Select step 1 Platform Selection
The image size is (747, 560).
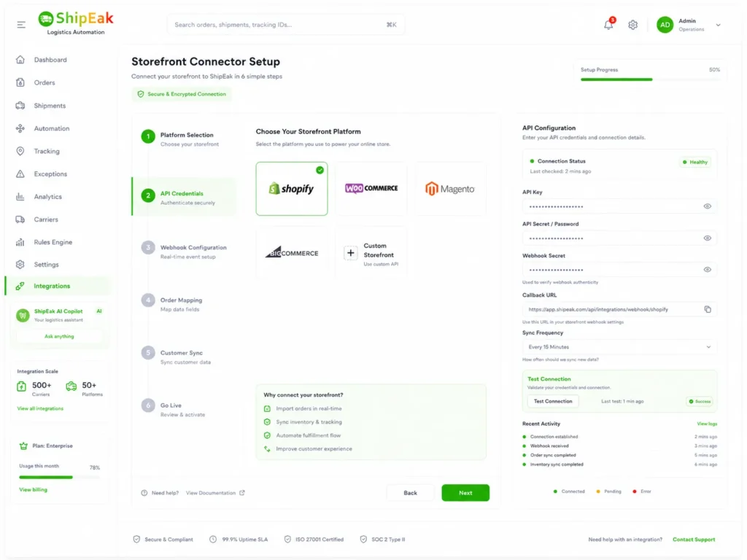point(183,139)
